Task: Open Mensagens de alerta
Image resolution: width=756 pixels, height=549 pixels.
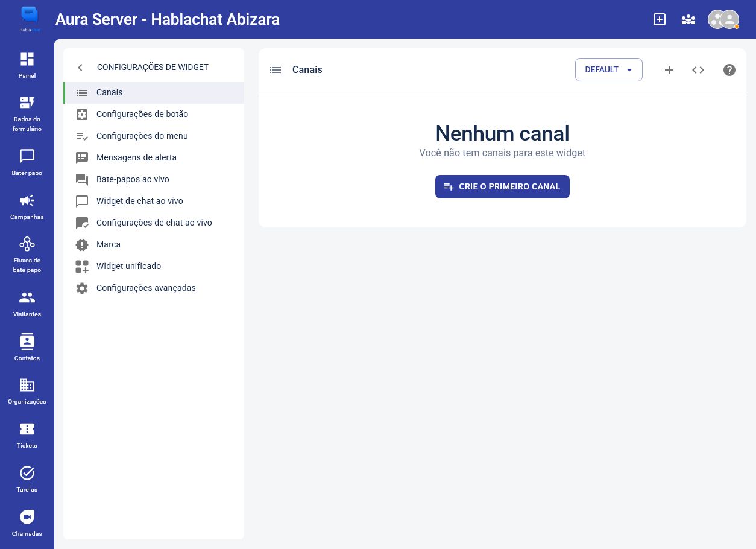Action: click(x=154, y=157)
